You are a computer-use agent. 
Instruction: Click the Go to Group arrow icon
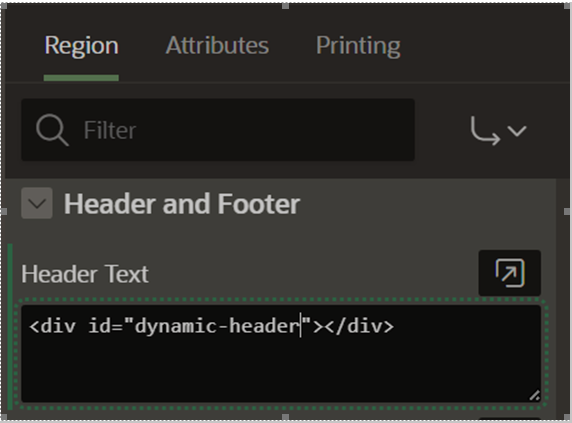[485, 131]
